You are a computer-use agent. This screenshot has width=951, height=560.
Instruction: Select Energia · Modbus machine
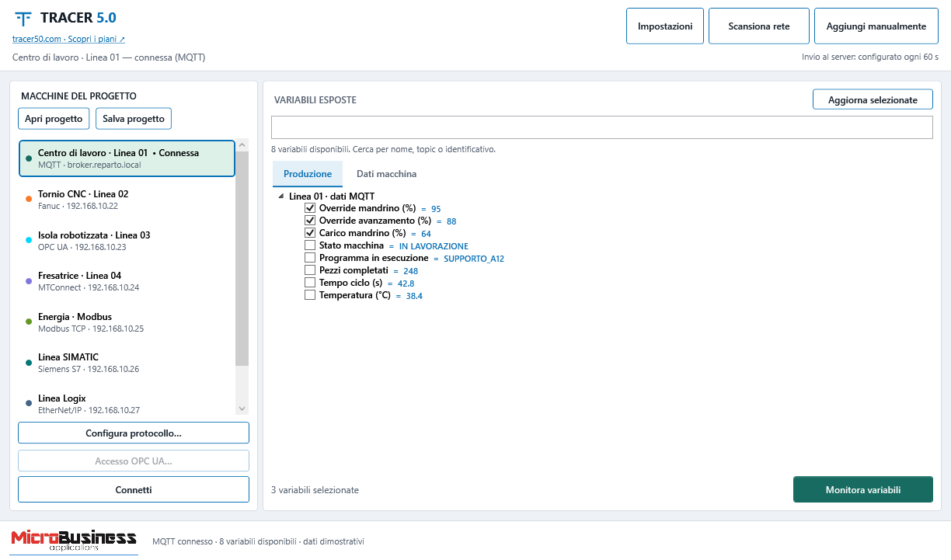127,322
